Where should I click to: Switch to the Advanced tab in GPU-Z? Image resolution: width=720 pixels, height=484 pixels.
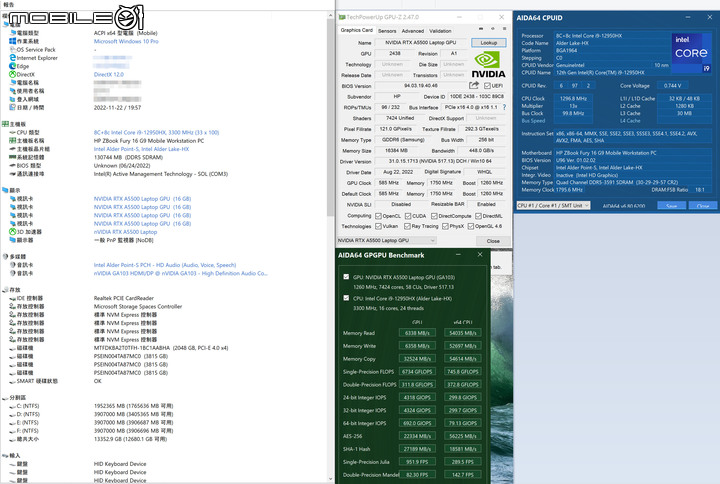pos(413,31)
